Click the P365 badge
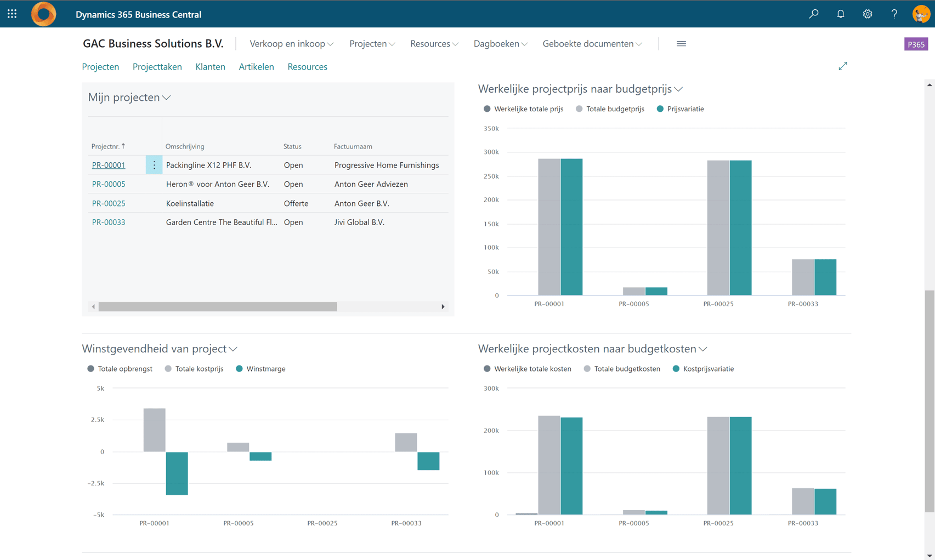Image resolution: width=935 pixels, height=560 pixels. (x=916, y=44)
